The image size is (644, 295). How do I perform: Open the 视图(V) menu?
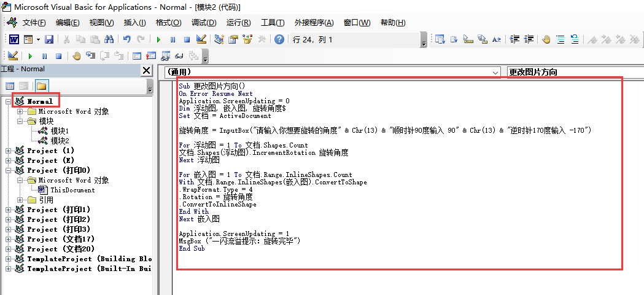tap(101, 23)
